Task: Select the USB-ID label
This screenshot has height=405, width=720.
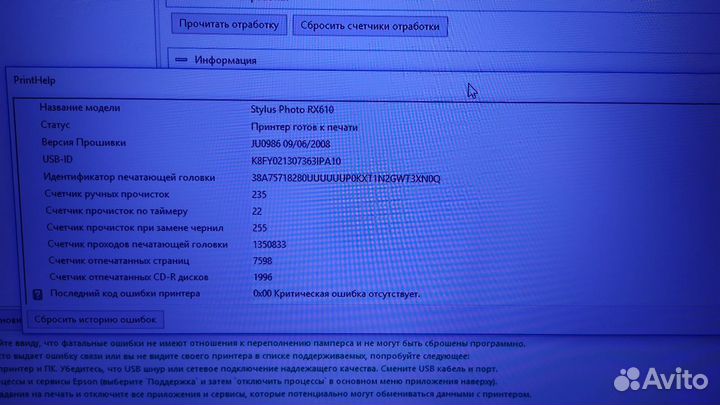Action: pos(57,159)
